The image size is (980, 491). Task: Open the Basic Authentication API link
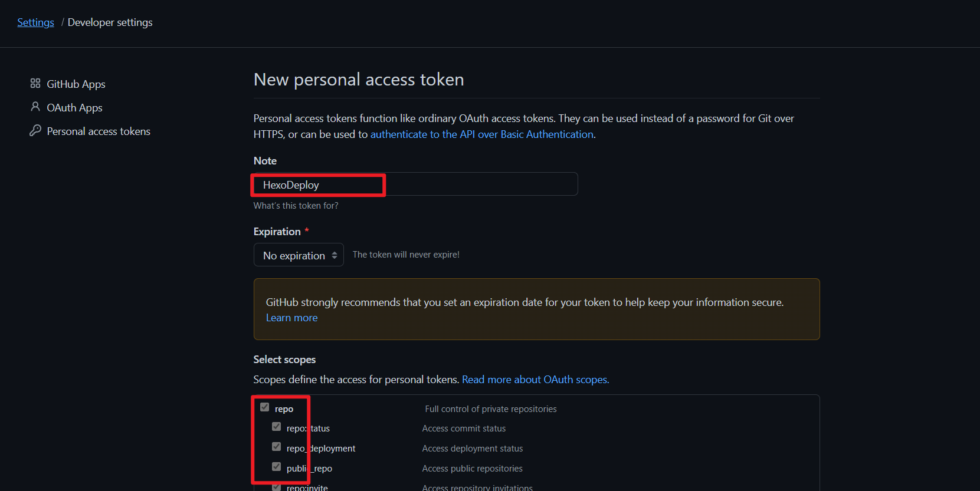[481, 134]
